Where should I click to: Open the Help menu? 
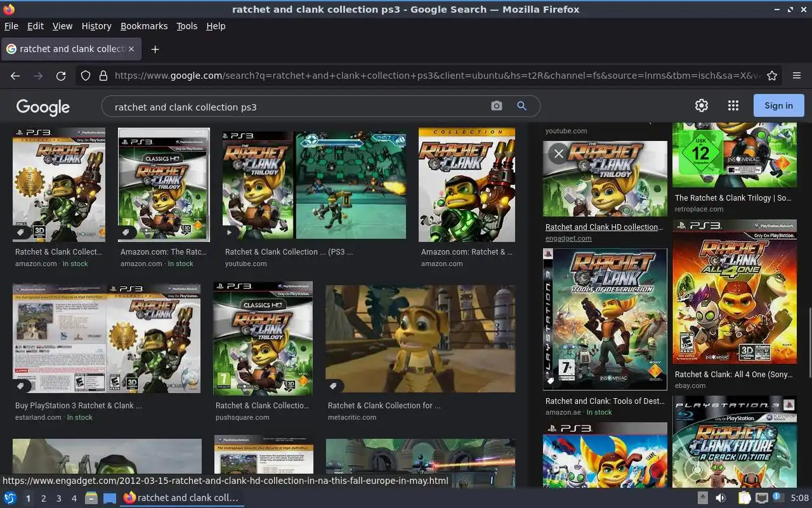[x=216, y=26]
